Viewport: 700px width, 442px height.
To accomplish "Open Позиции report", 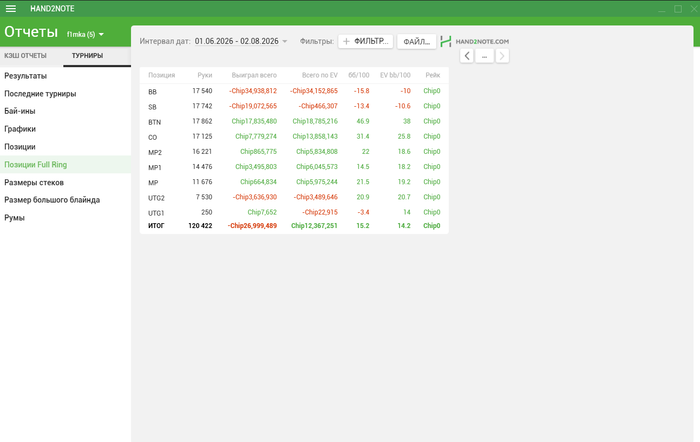I will [x=65, y=147].
